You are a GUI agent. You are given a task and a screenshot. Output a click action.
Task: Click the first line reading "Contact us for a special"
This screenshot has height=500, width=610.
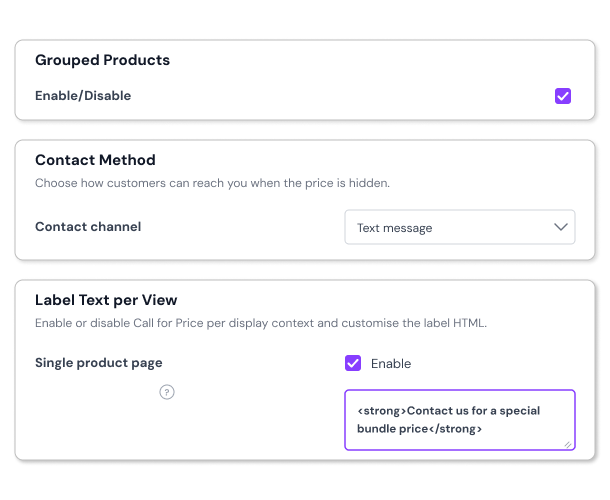(473, 411)
